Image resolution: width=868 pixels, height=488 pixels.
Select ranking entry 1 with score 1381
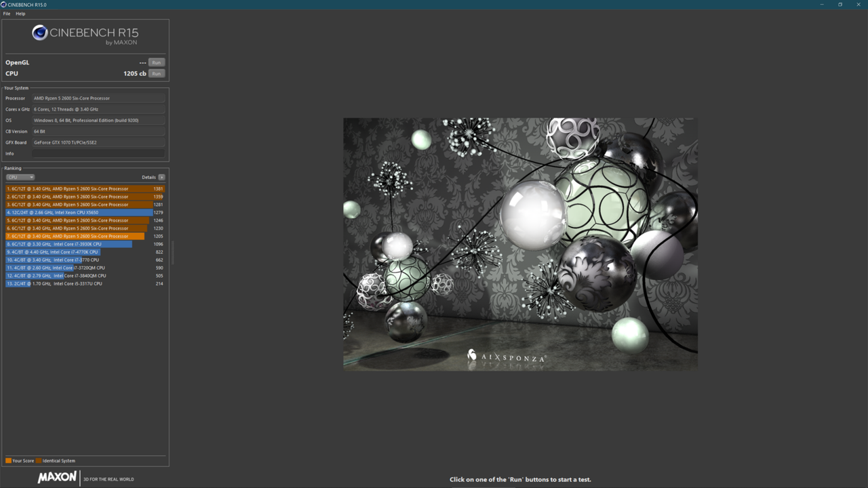click(85, 188)
